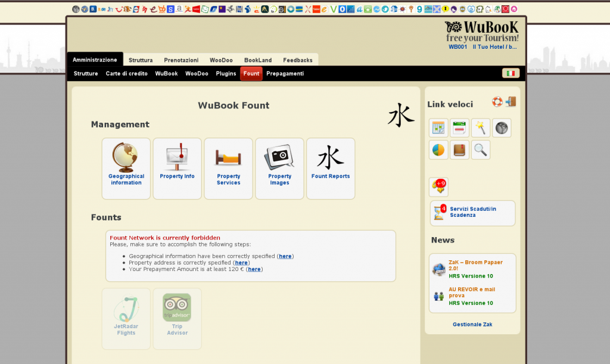Open the pie chart quick link
This screenshot has width=610, height=364.
click(x=438, y=150)
